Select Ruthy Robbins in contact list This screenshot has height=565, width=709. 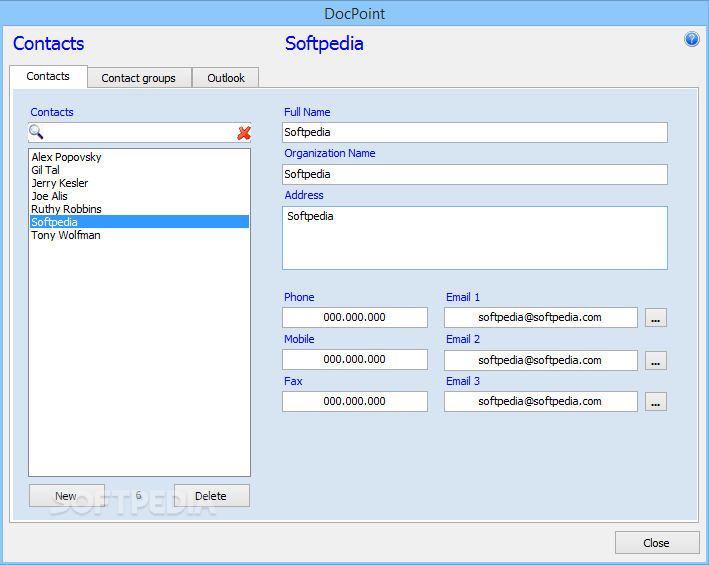(139, 209)
